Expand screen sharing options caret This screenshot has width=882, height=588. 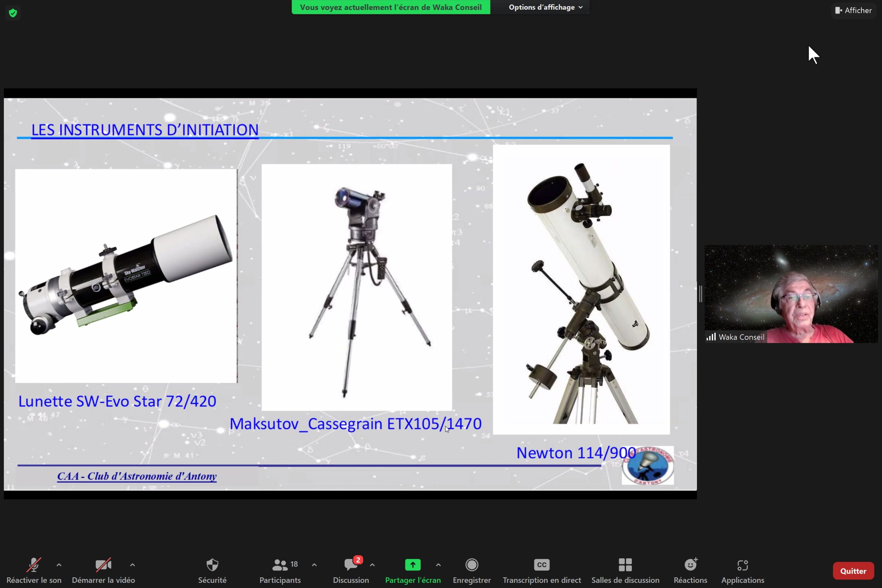pyautogui.click(x=438, y=565)
